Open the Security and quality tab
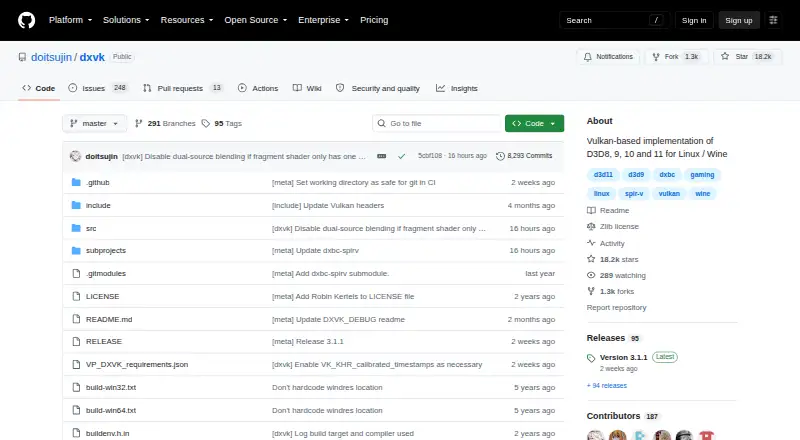 point(378,88)
